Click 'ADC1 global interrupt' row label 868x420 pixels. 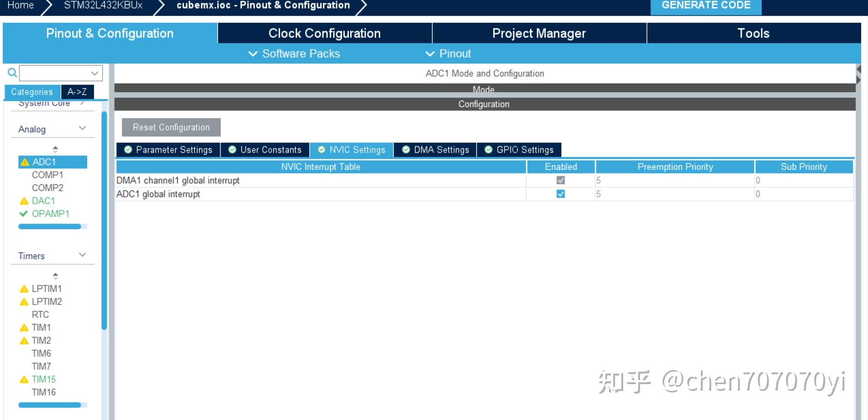158,194
